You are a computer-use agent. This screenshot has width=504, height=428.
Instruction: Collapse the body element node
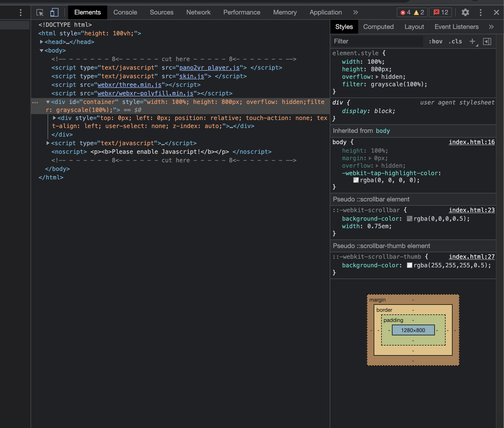pos(42,51)
